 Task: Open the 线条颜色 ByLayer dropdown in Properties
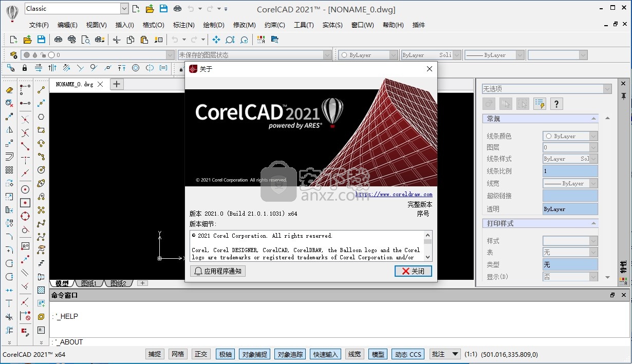point(593,136)
